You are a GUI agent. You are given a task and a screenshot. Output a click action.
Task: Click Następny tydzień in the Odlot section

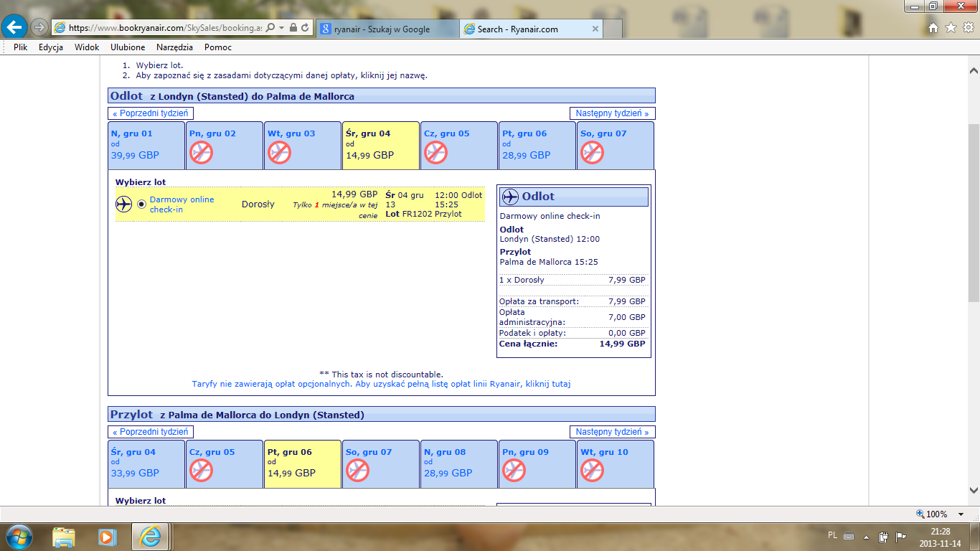612,113
